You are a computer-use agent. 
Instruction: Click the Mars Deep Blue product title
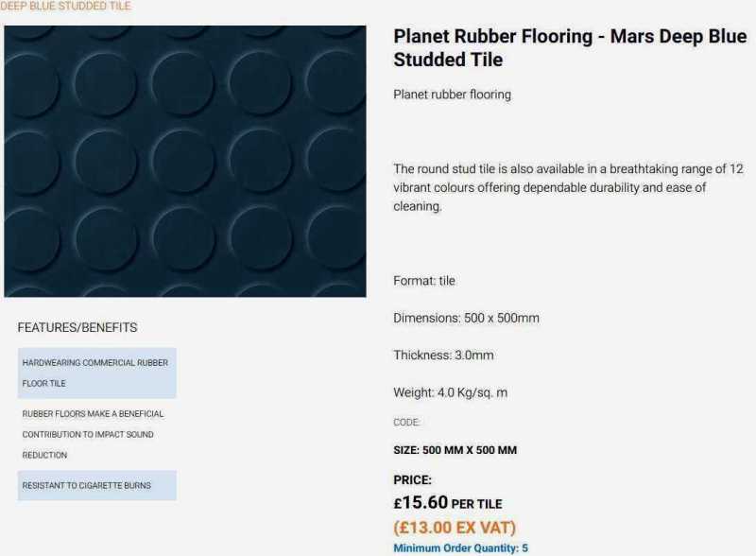point(569,48)
